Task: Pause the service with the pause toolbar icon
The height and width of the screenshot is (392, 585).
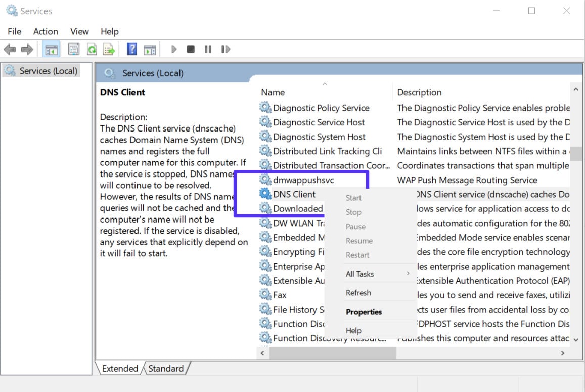Action: (x=209, y=49)
